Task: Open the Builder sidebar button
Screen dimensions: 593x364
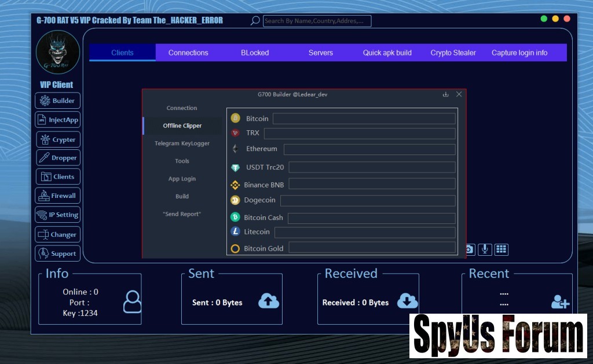Action: click(57, 101)
